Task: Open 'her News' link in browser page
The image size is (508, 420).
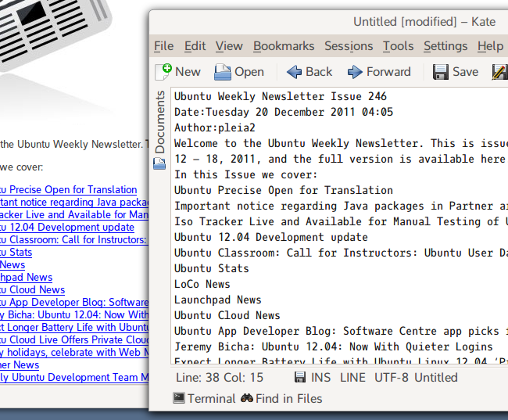Action: click(x=20, y=365)
